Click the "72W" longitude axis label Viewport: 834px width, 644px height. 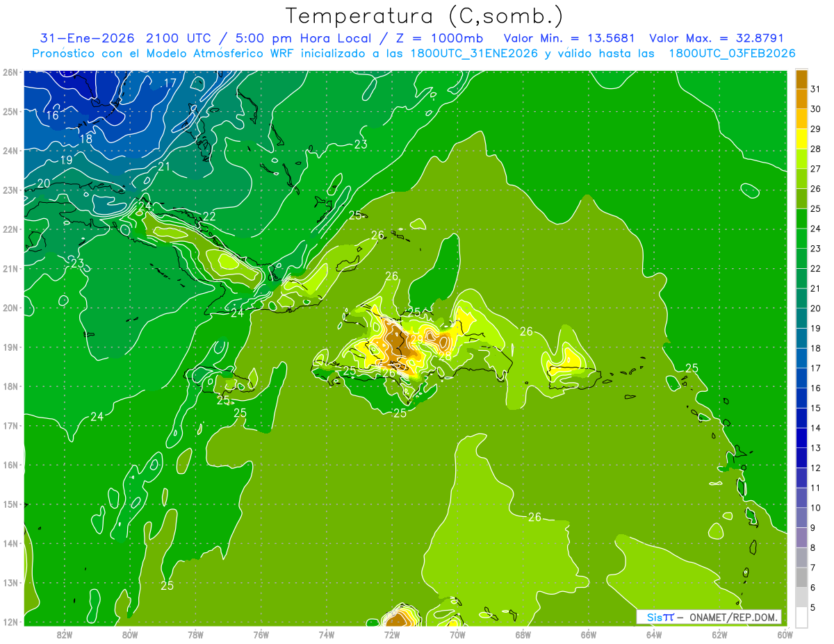coord(392,634)
